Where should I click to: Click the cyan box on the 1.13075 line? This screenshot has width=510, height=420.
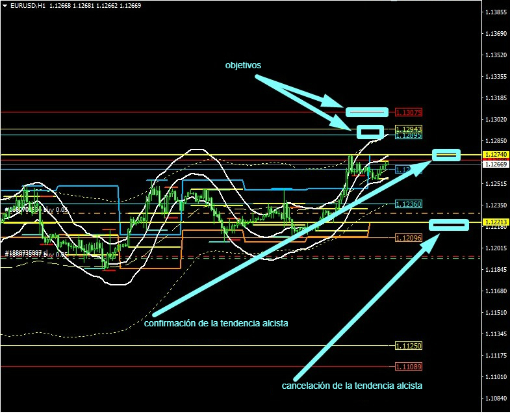click(x=367, y=112)
